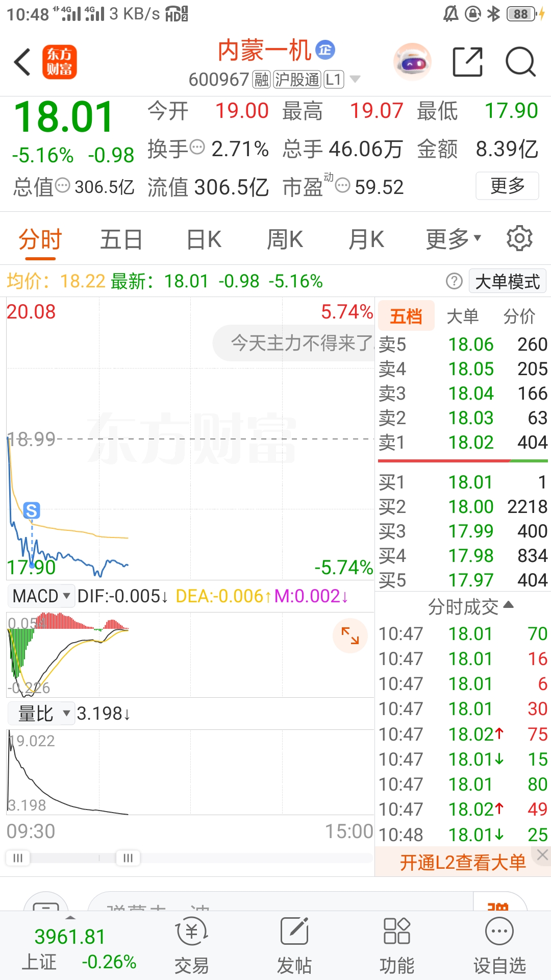Open the search magnifier icon
551x980 pixels.
pos(520,62)
